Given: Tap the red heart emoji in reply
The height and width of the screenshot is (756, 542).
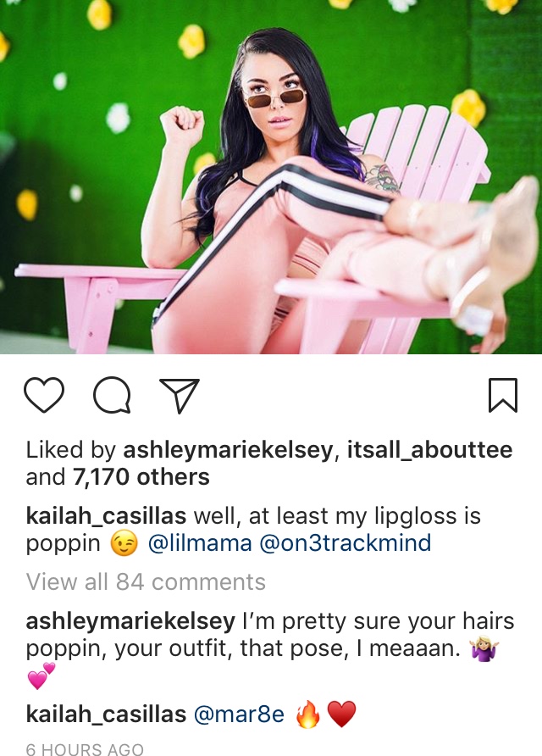Looking at the screenshot, I should [x=341, y=714].
